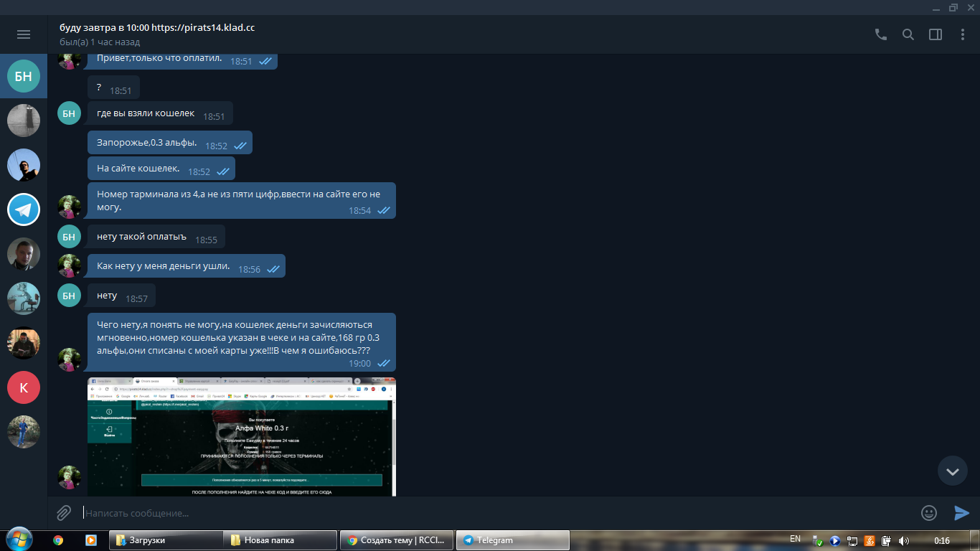This screenshot has width=980, height=551.
Task: Open the volume speaker tray control
Action: point(904,540)
